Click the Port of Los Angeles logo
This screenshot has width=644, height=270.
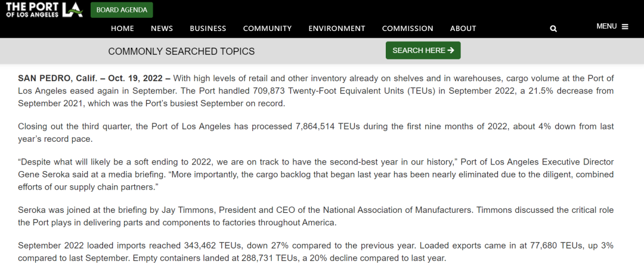coord(44,10)
